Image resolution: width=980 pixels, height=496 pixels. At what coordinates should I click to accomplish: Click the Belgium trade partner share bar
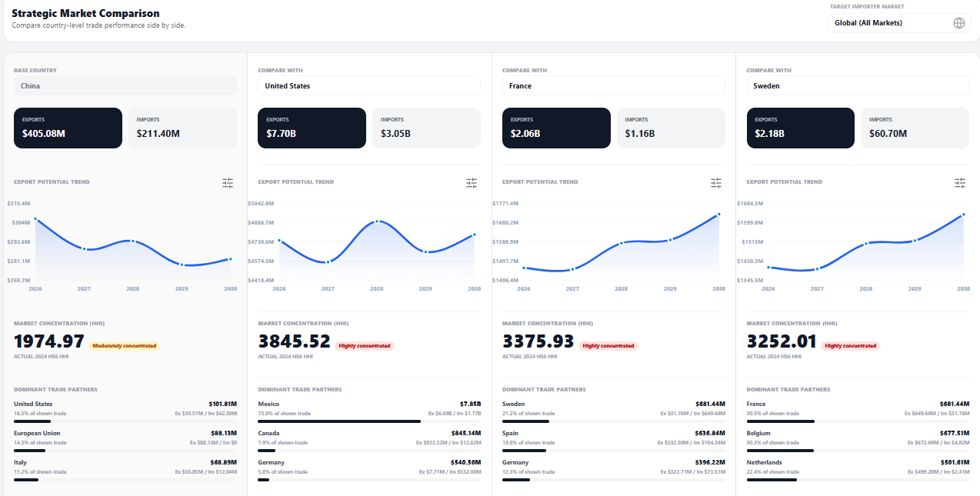point(858,451)
